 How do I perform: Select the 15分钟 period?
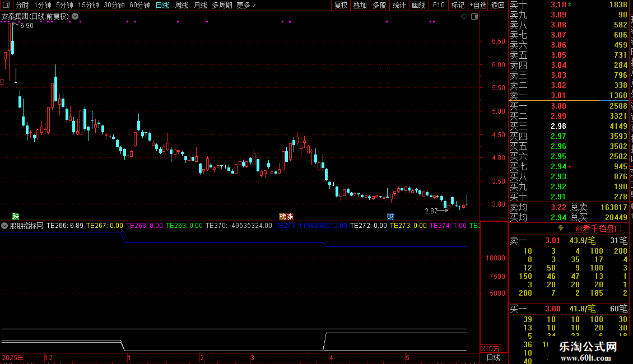[89, 5]
